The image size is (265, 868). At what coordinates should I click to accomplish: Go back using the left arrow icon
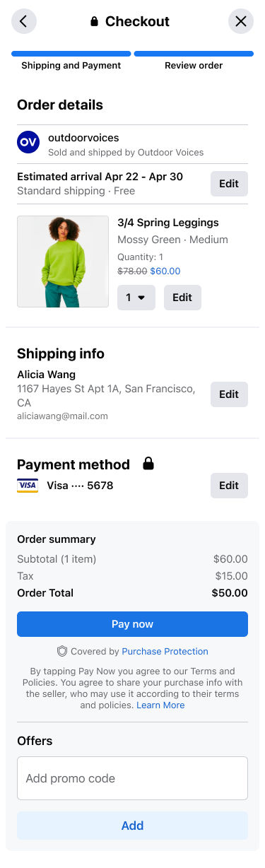point(23,21)
